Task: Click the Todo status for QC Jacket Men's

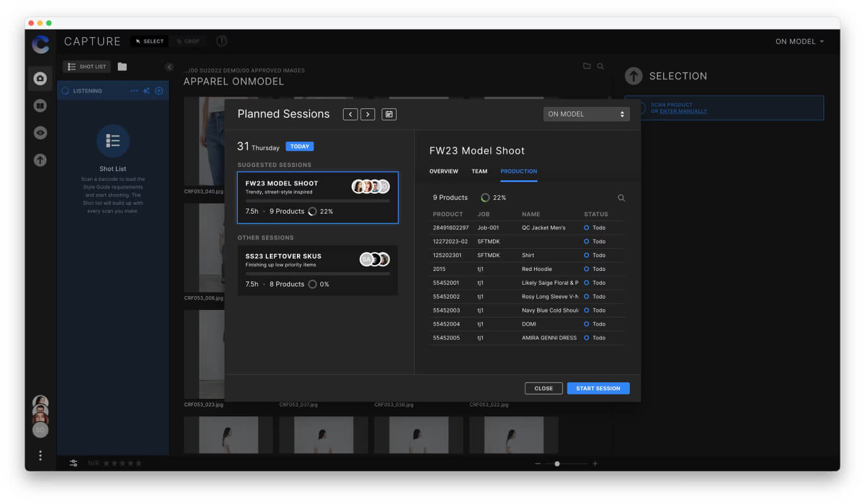Action: (595, 228)
